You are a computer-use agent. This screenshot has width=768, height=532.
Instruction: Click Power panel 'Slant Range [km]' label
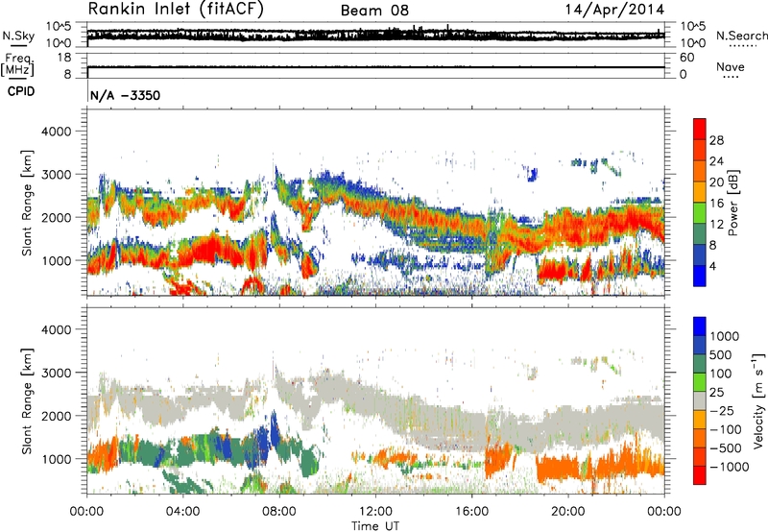click(x=27, y=203)
